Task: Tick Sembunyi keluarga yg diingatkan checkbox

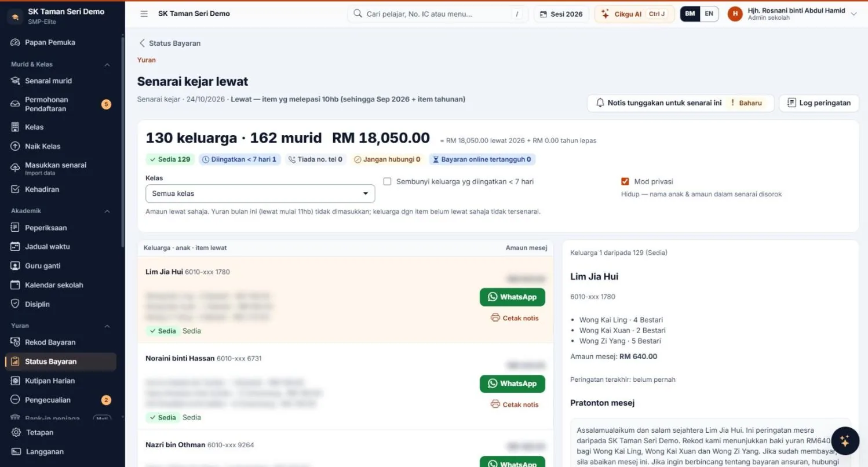Action: (387, 181)
